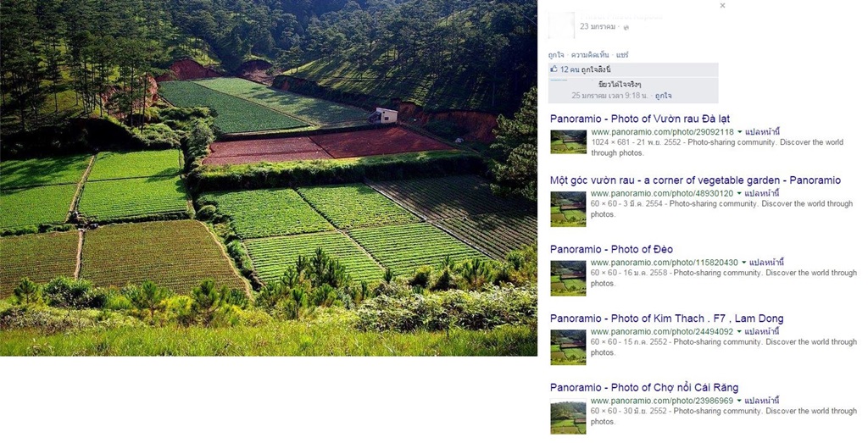
Task: Open the thumbnail for Một góc vườn rau result
Action: (x=568, y=209)
